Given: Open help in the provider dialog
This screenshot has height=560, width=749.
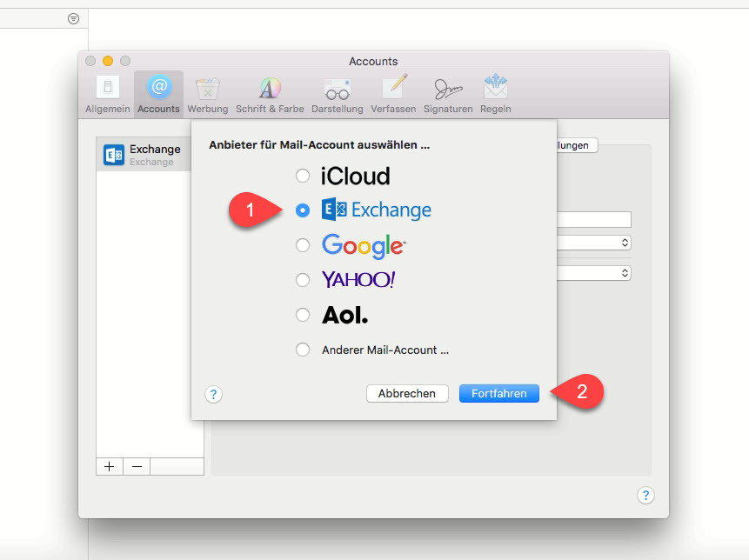Looking at the screenshot, I should (x=213, y=394).
